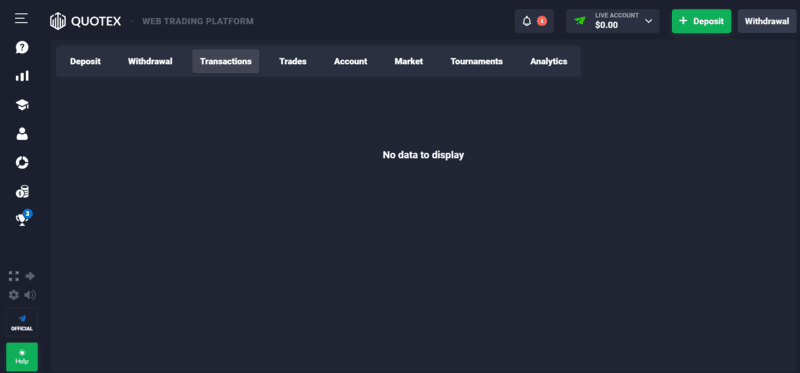The height and width of the screenshot is (373, 800).
Task: Open the Official Telegram channel button
Action: [x=22, y=322]
